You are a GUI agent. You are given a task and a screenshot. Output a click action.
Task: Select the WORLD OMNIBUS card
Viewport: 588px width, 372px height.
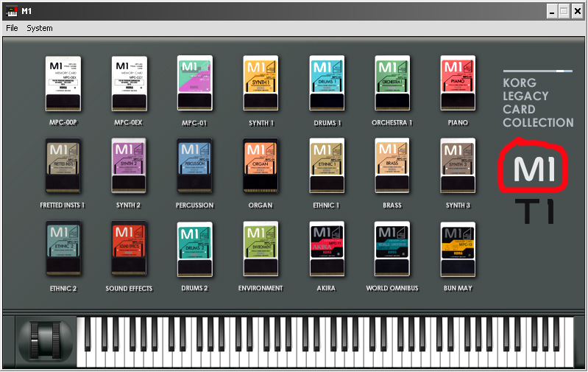(x=392, y=248)
